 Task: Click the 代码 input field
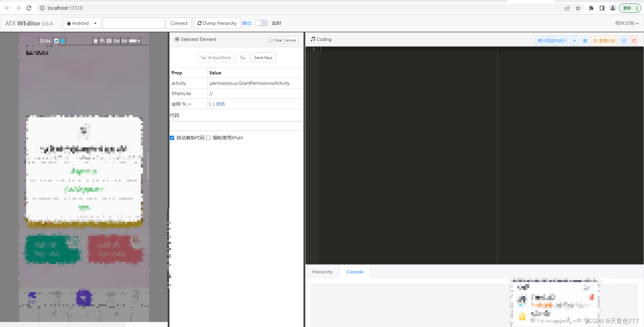tap(236, 126)
